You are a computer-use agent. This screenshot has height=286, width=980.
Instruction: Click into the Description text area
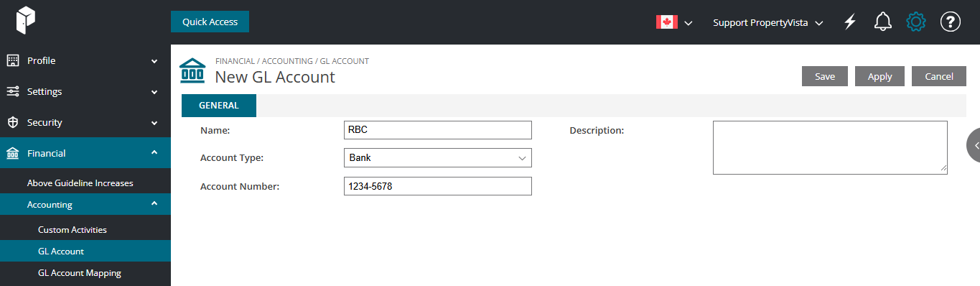pos(830,147)
